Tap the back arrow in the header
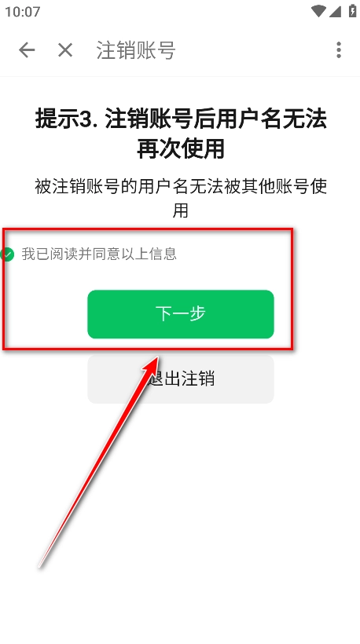The image size is (360, 644). (27, 50)
